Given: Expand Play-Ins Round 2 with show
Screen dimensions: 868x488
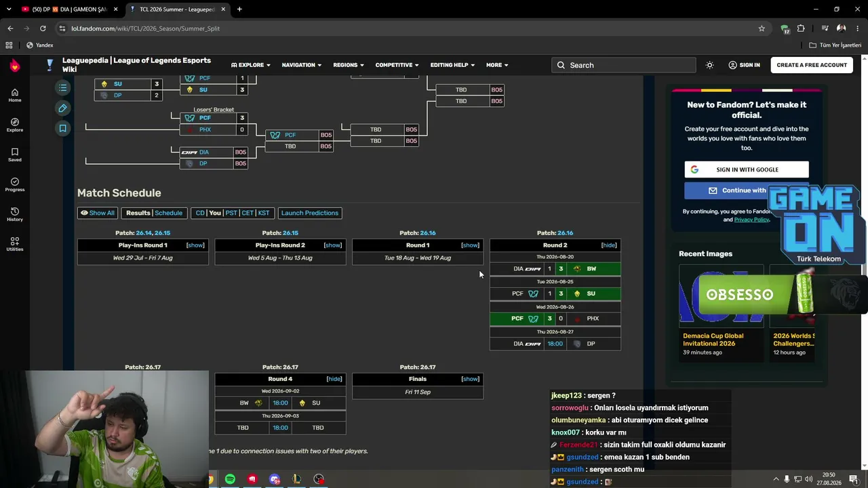Looking at the screenshot, I should pyautogui.click(x=333, y=245).
